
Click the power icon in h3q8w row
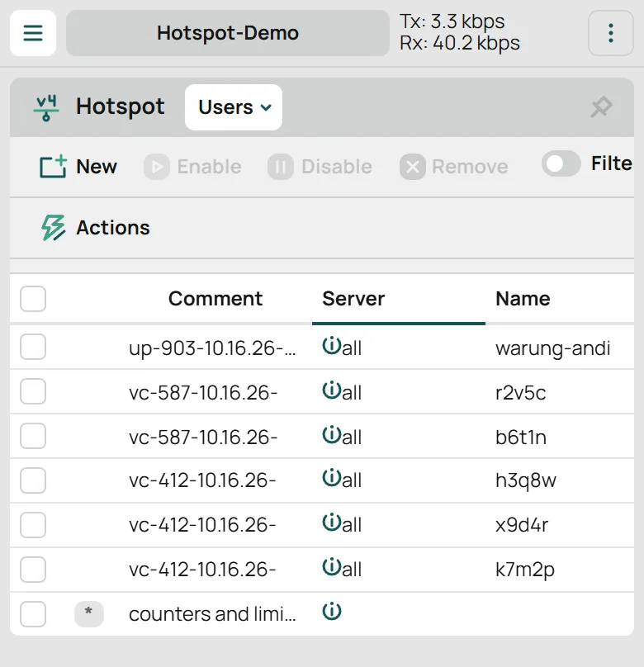click(x=332, y=478)
